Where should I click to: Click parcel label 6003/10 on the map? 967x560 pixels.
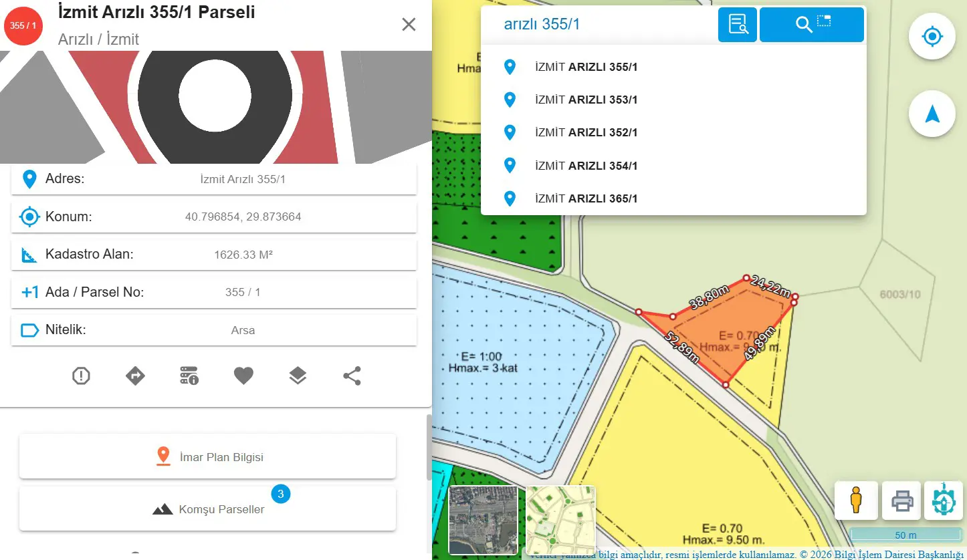900,294
